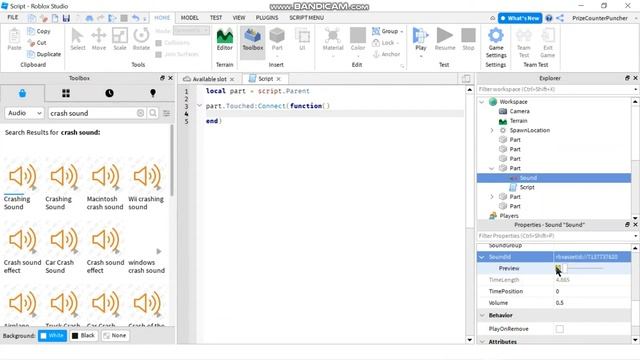Image resolution: width=640 pixels, height=360 pixels.
Task: Click the Toolbox search magnifier icon
Action: pyautogui.click(x=153, y=113)
